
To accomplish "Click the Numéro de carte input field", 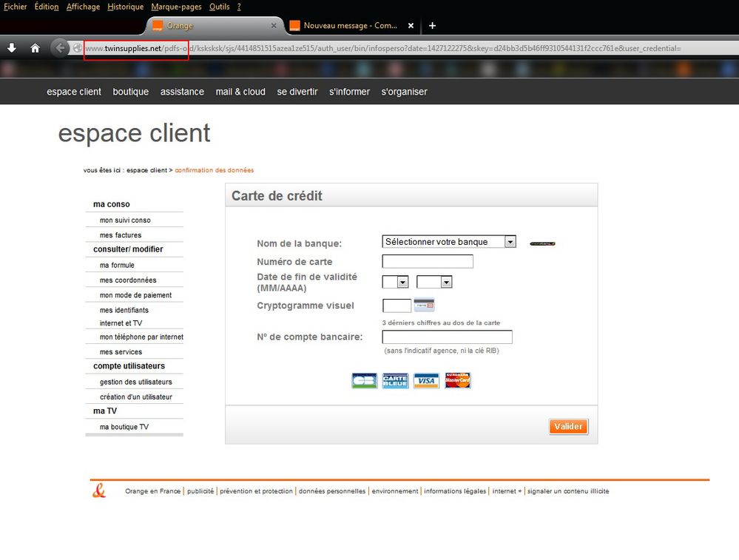I will (427, 261).
